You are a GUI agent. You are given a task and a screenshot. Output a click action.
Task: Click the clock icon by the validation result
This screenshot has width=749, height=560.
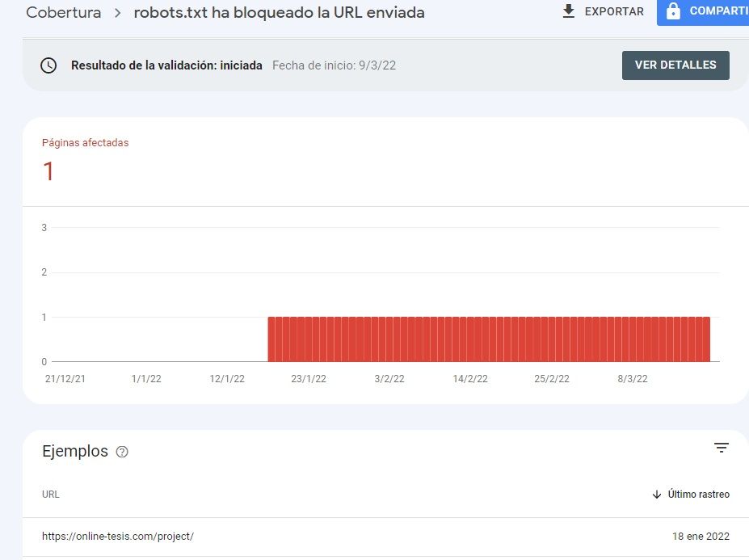point(48,65)
